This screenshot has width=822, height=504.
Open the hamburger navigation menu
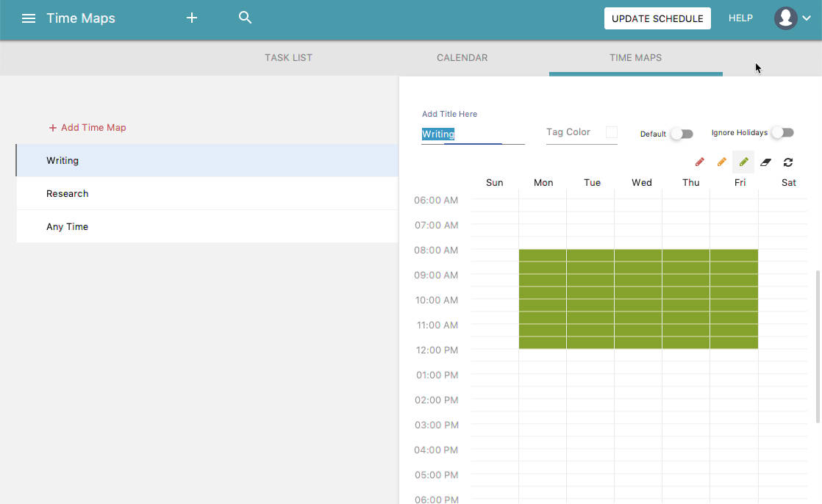click(x=29, y=18)
